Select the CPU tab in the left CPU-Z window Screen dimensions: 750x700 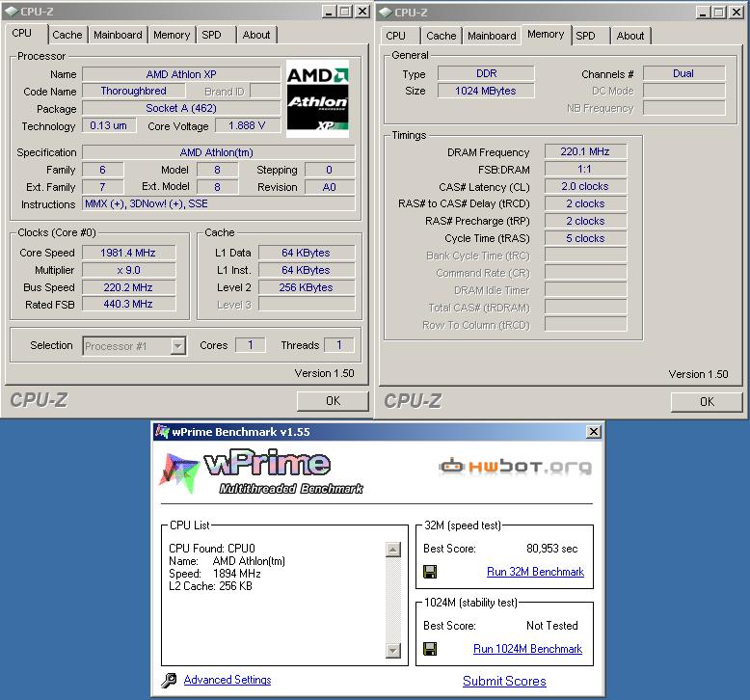22,33
